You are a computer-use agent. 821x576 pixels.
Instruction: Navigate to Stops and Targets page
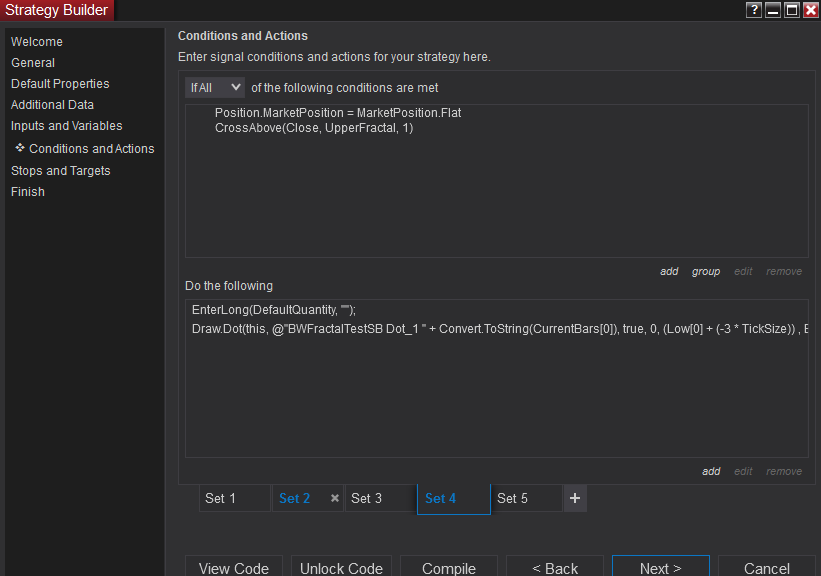pos(61,171)
